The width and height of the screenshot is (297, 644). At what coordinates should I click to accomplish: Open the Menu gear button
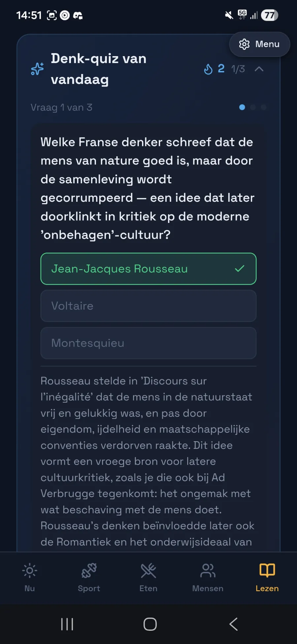[259, 44]
